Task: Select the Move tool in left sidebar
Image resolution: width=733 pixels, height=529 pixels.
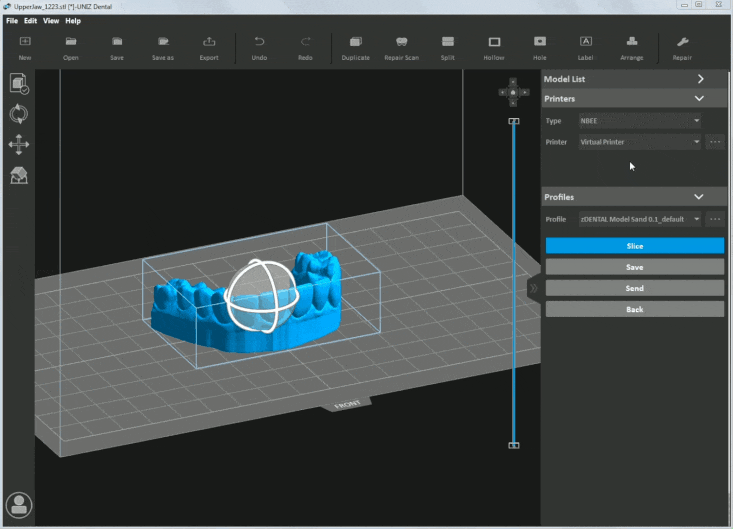Action: click(19, 145)
